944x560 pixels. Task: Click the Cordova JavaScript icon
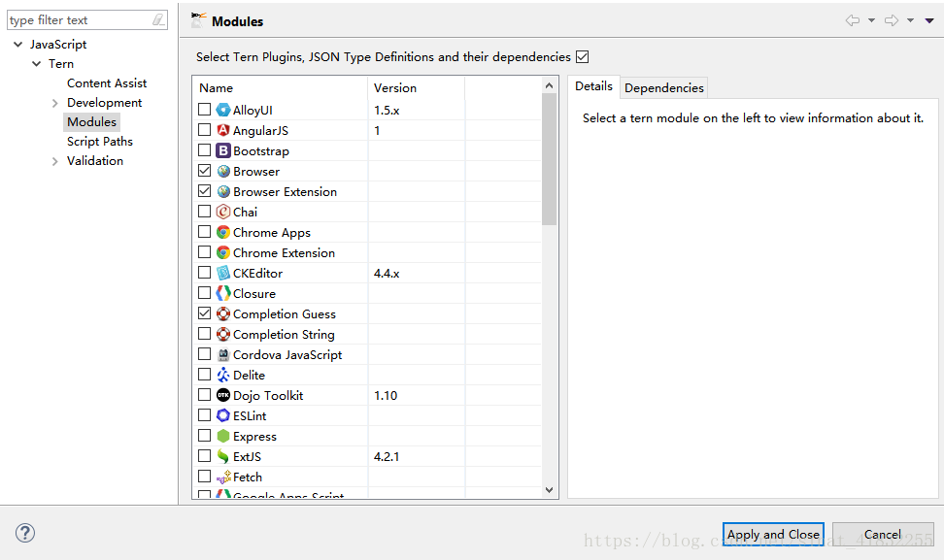[223, 355]
